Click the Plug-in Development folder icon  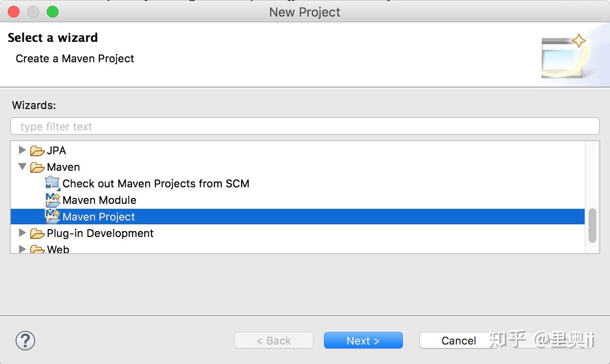click(x=38, y=234)
